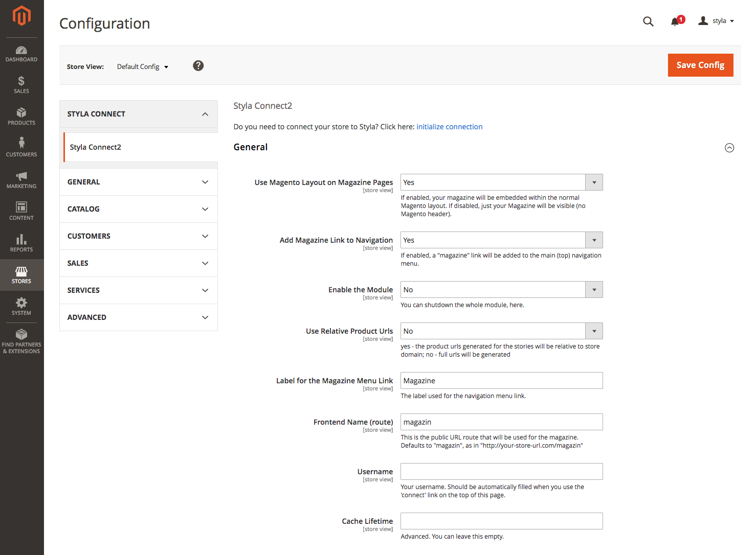Expand the CATALOG config section
Screen dimensions: 756x555
tap(139, 209)
